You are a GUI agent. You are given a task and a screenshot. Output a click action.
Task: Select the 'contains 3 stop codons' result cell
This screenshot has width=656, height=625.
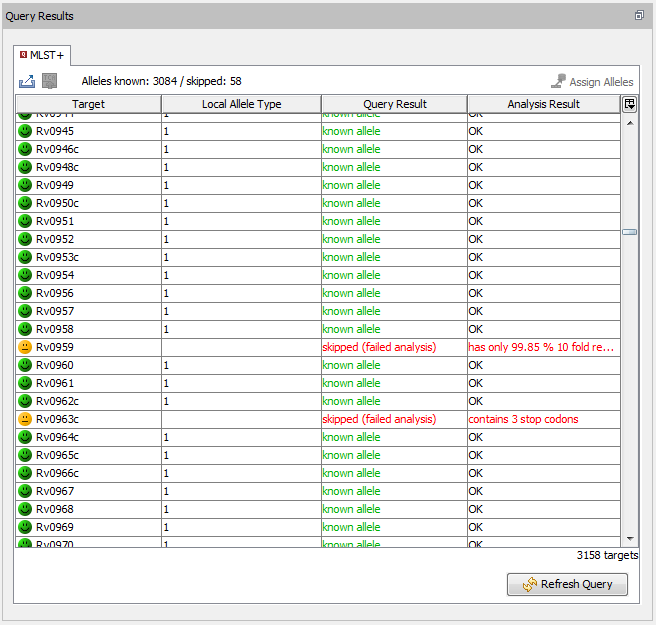(543, 419)
